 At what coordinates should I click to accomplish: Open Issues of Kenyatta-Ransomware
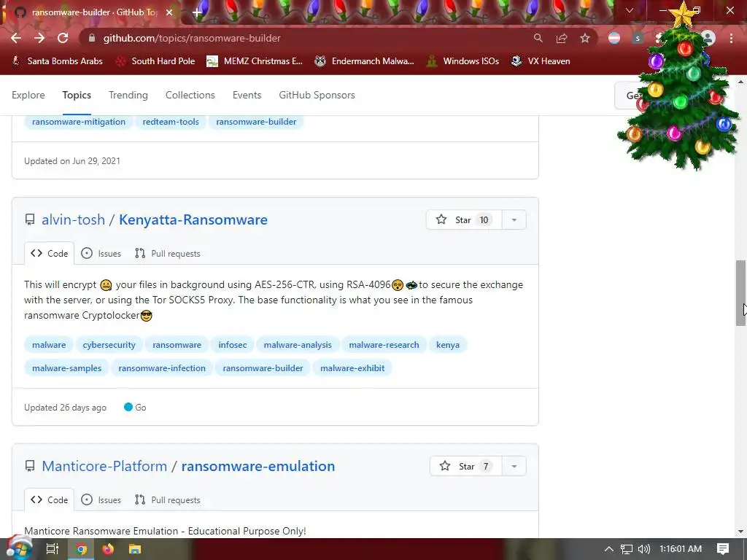101,253
